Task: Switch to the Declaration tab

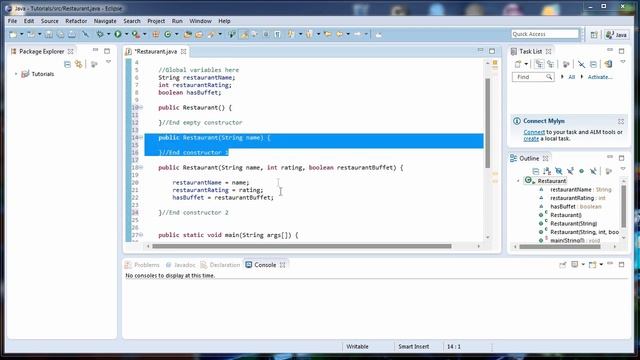Action: click(x=220, y=265)
